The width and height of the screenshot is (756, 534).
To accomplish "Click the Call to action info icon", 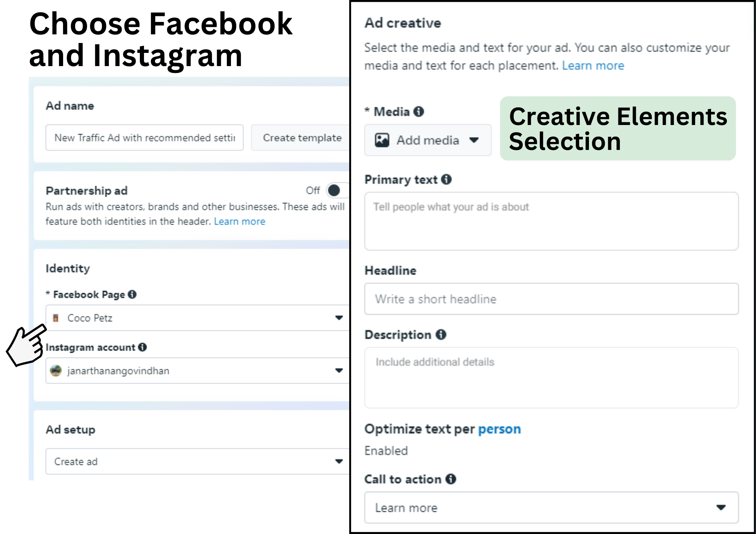I will 451,479.
